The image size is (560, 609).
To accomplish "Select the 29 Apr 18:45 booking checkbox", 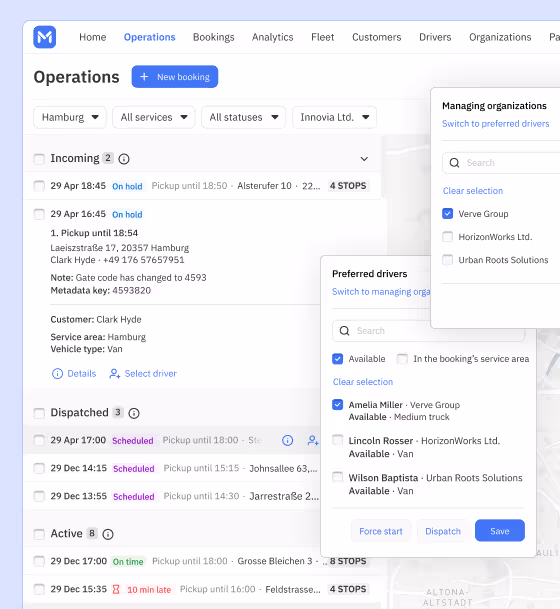I will (39, 186).
